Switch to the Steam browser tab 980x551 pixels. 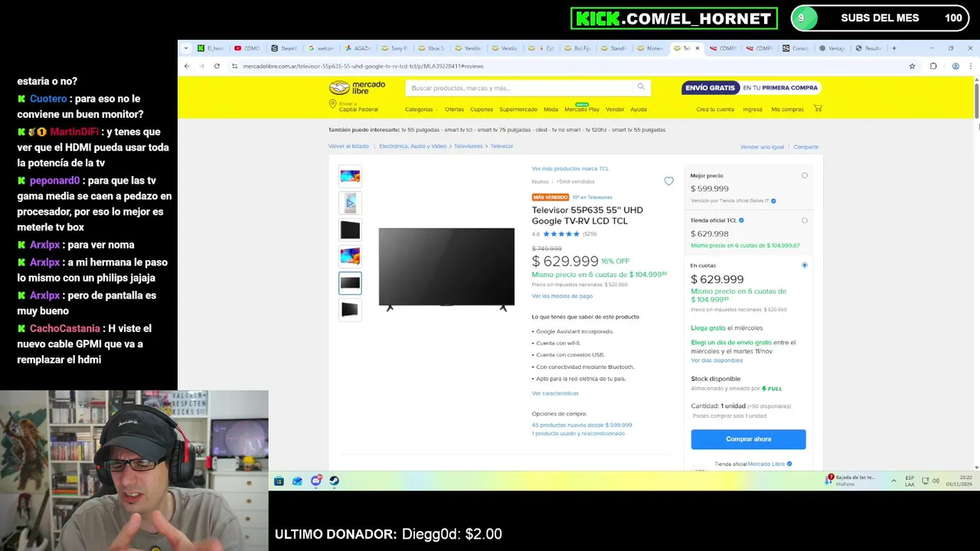click(284, 48)
